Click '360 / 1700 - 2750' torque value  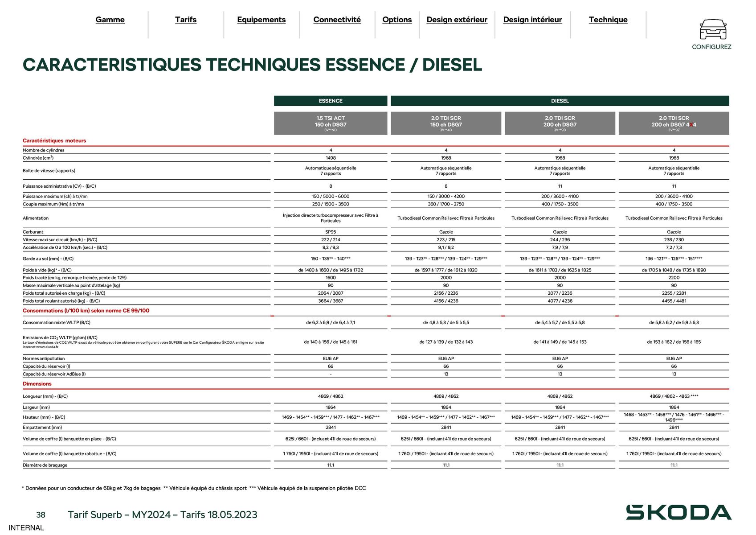(446, 204)
